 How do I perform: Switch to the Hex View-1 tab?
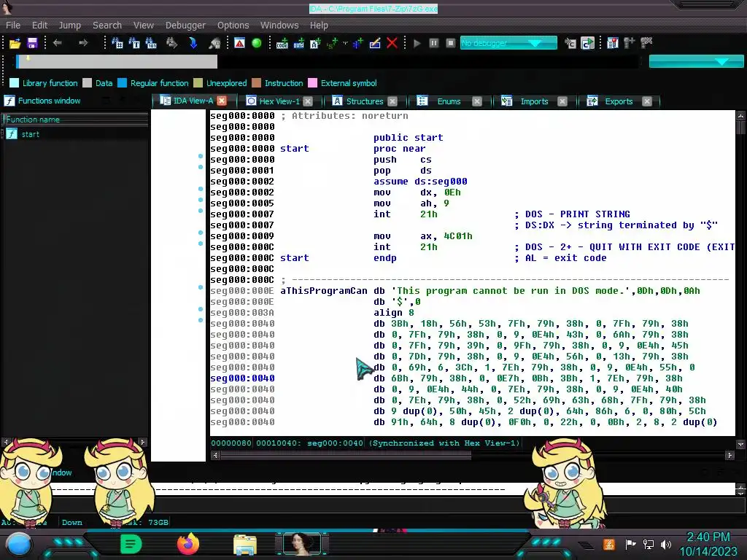[x=279, y=101]
